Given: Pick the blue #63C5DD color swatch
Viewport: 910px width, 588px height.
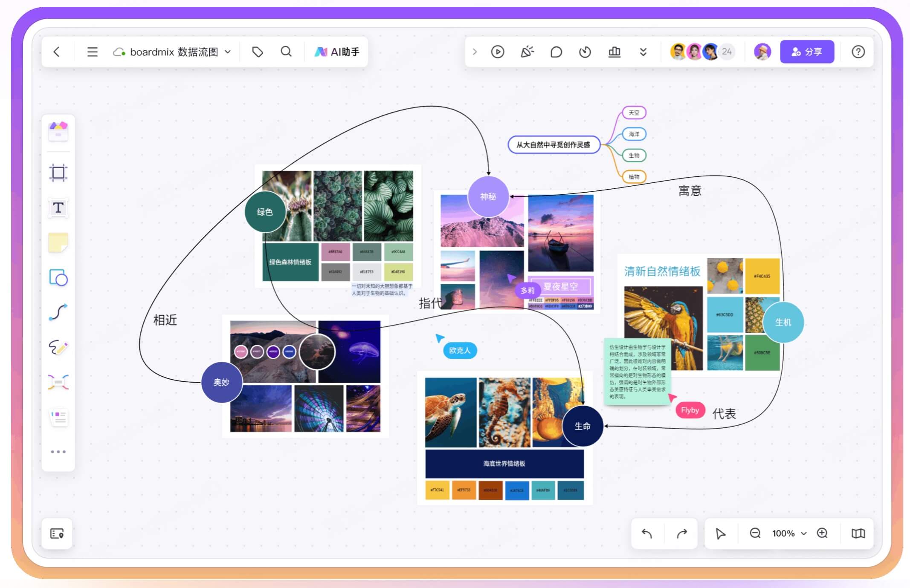Looking at the screenshot, I should tap(725, 314).
